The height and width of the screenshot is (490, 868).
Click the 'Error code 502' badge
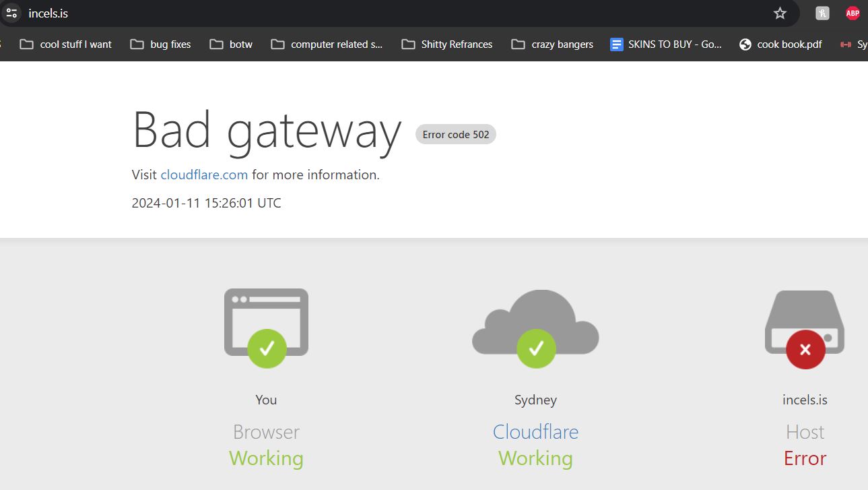456,134
